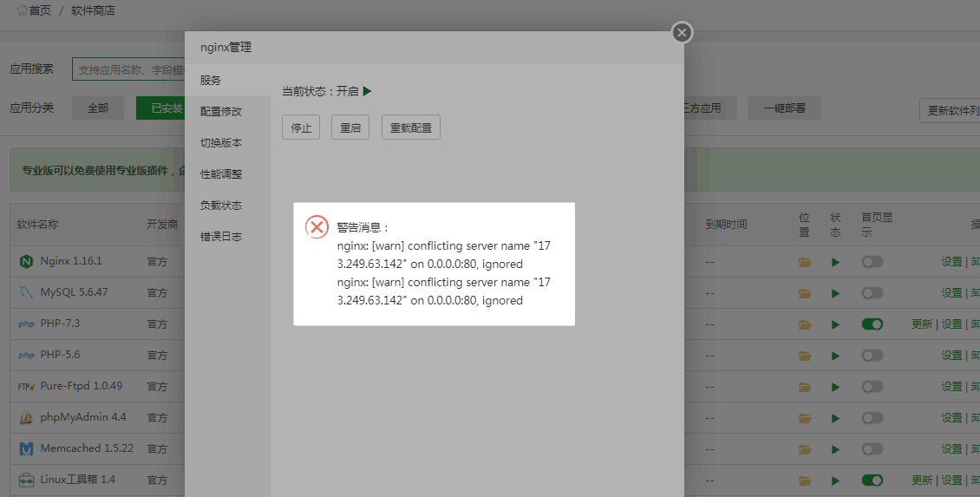Click the phpMyAdmin 4.4 sailboat icon
980x497 pixels.
(x=26, y=417)
